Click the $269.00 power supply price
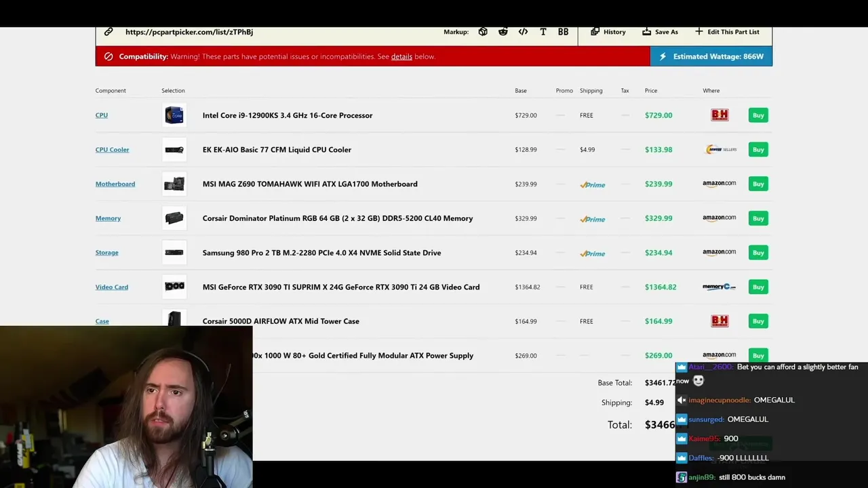The height and width of the screenshot is (488, 868). pyautogui.click(x=658, y=356)
